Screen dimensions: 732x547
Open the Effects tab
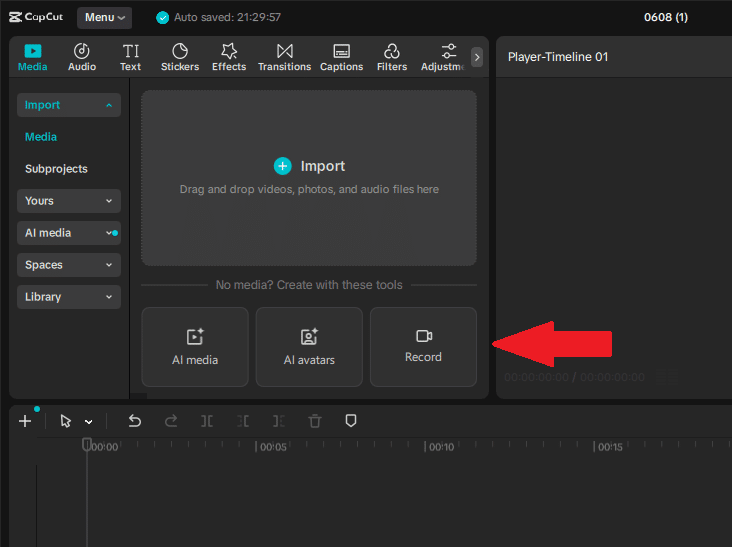click(x=229, y=57)
